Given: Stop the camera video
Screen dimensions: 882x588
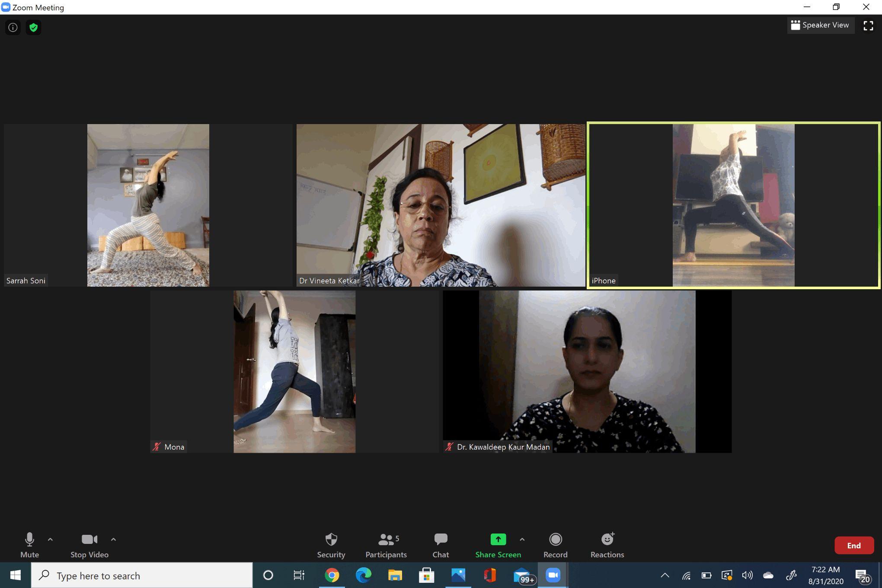Looking at the screenshot, I should pyautogui.click(x=89, y=545).
